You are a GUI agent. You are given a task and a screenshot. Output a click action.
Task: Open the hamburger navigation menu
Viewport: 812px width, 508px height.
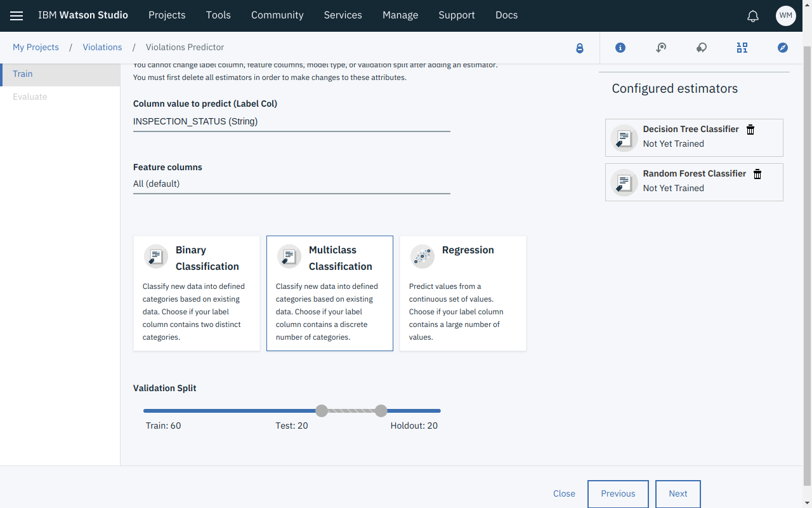point(16,15)
